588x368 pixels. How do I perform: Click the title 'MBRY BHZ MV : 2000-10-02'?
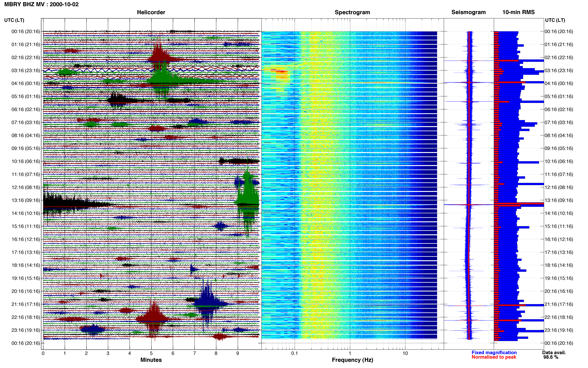[x=41, y=4]
